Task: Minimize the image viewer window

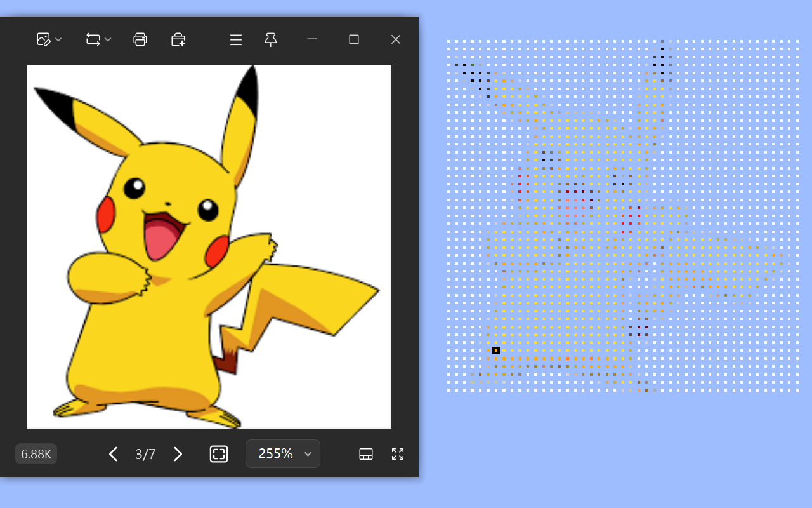Action: [x=312, y=39]
